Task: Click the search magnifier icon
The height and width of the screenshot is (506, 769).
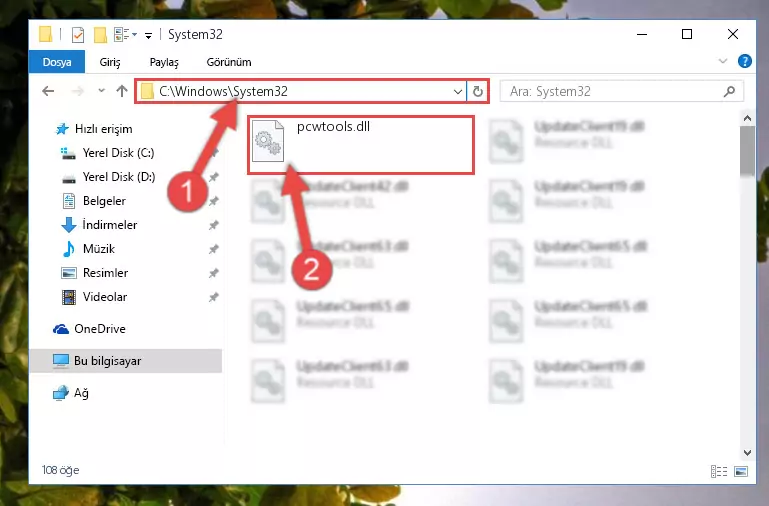Action: (729, 91)
